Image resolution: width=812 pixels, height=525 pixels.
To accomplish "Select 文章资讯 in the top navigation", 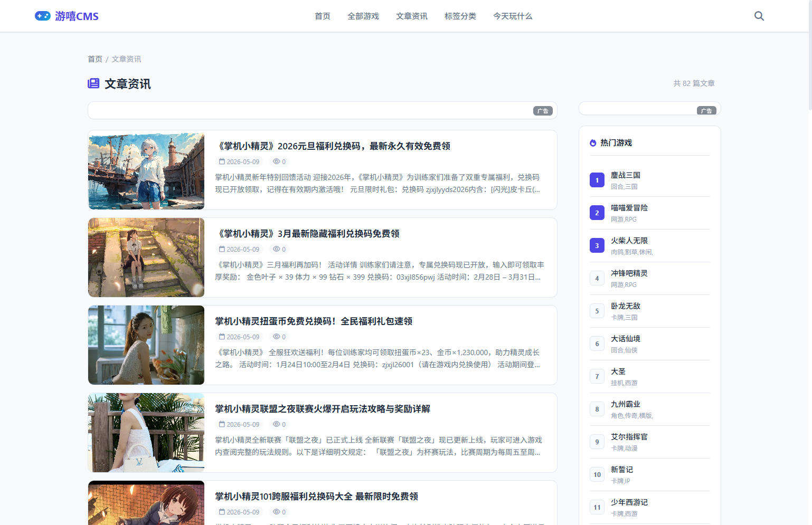I will click(412, 16).
